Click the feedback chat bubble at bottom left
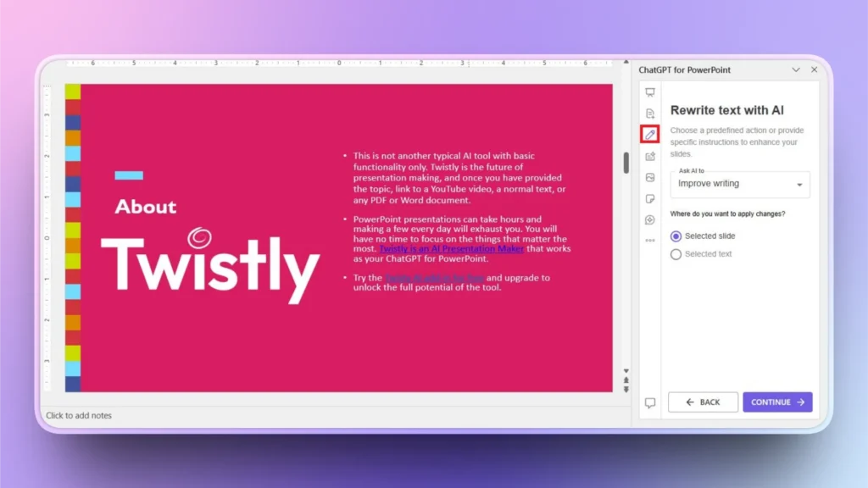 [x=649, y=402]
